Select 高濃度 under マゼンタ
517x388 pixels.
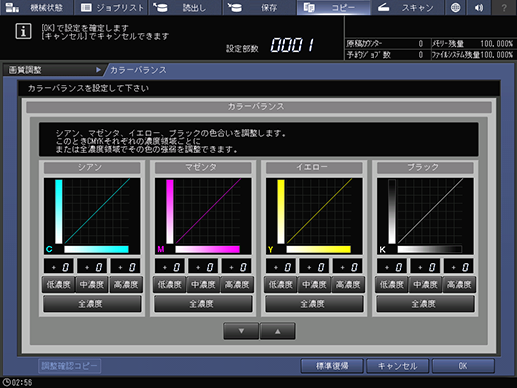[237, 285]
